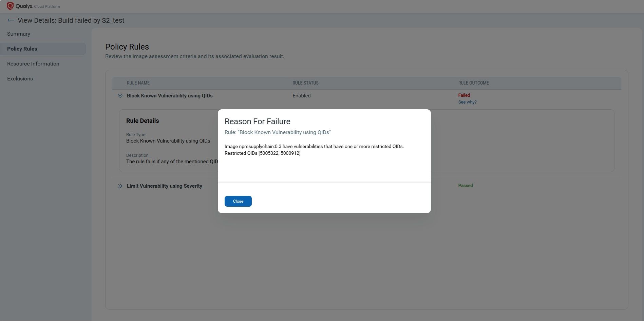Switch to Resource Information
Screen dimensions: 644x335
(x=33, y=64)
